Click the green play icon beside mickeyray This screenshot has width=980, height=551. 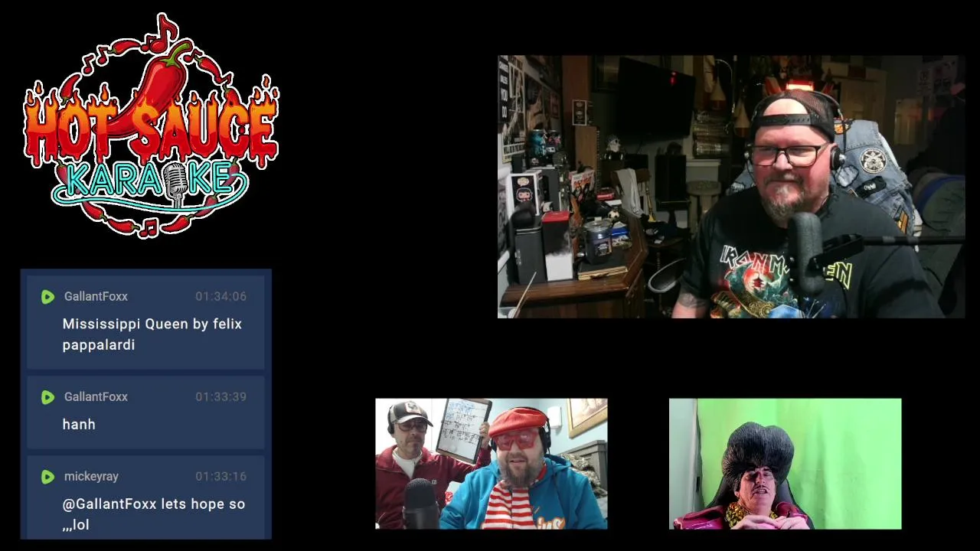pos(47,477)
